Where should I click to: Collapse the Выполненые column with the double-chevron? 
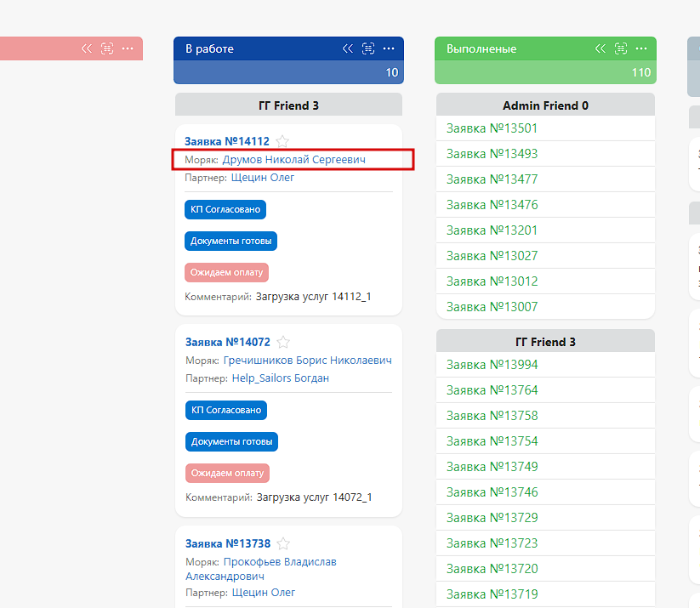tap(600, 48)
